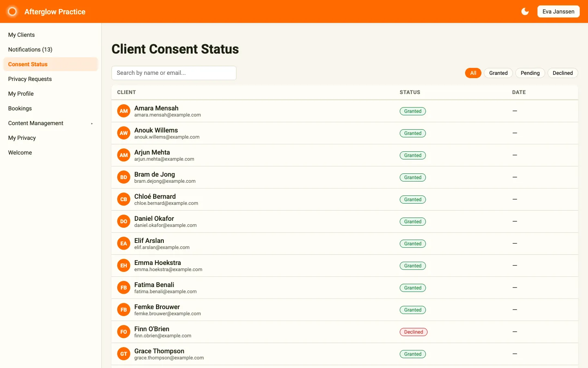This screenshot has width=588, height=368.
Task: Click the Declined badge for Finn O'Brien
Action: 413,332
